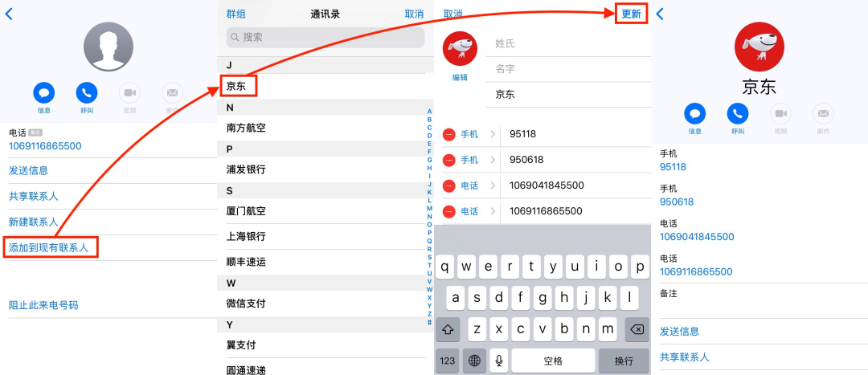Tap the blue call icon under the 京东 name
868x375 pixels.
737,114
